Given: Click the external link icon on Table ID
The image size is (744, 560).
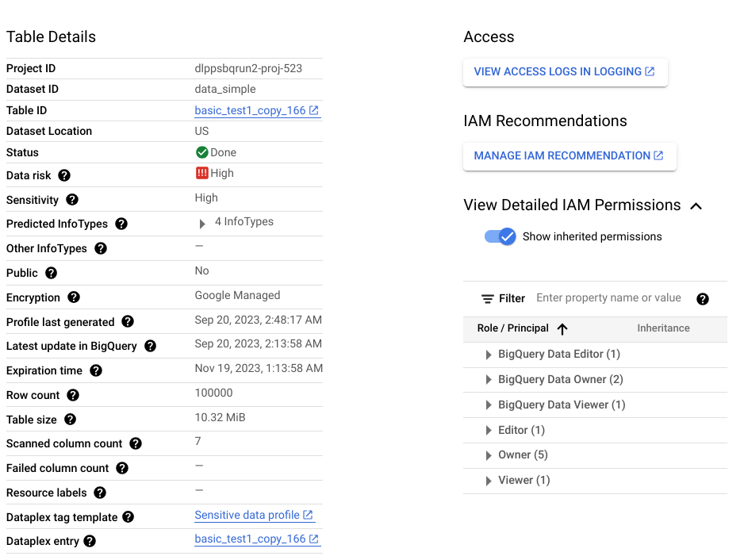Looking at the screenshot, I should coord(316,109).
